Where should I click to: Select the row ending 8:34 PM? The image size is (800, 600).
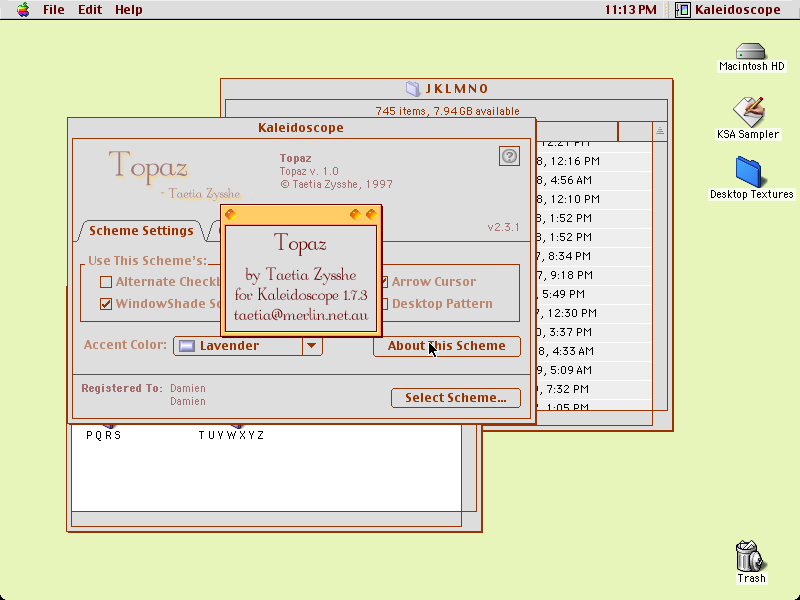[593, 256]
